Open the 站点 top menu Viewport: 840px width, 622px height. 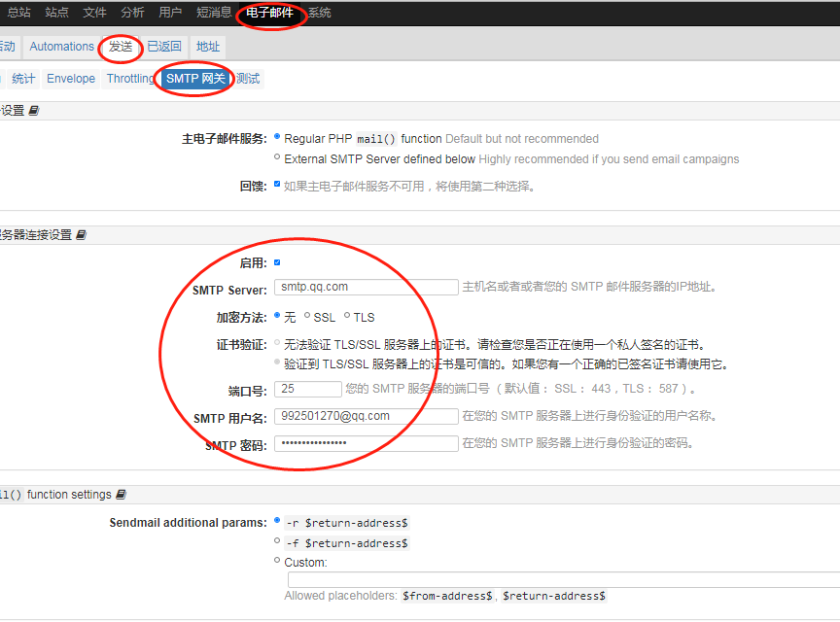tap(56, 13)
